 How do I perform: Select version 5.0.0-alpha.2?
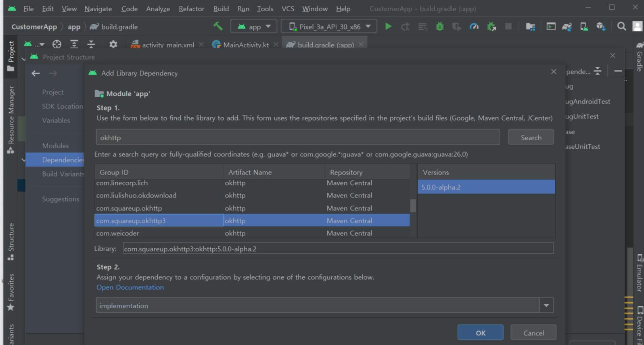486,187
